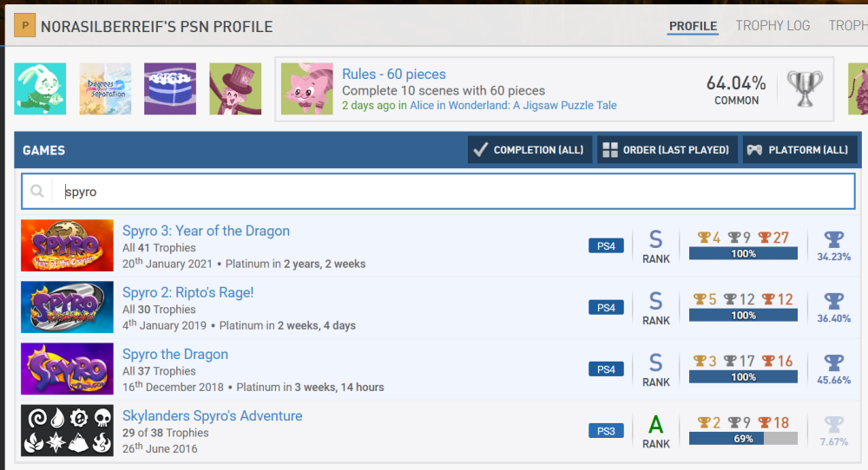Open the Platform (All) filter dropdown
The width and height of the screenshot is (868, 470).
click(x=799, y=150)
